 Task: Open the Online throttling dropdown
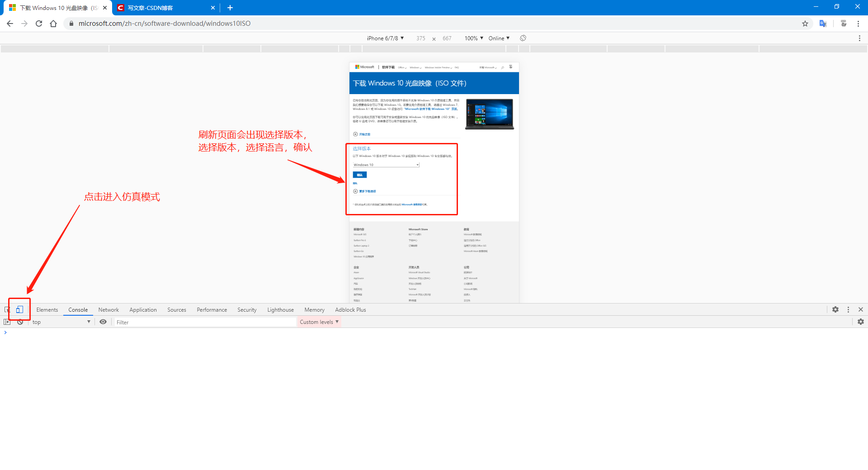(499, 38)
